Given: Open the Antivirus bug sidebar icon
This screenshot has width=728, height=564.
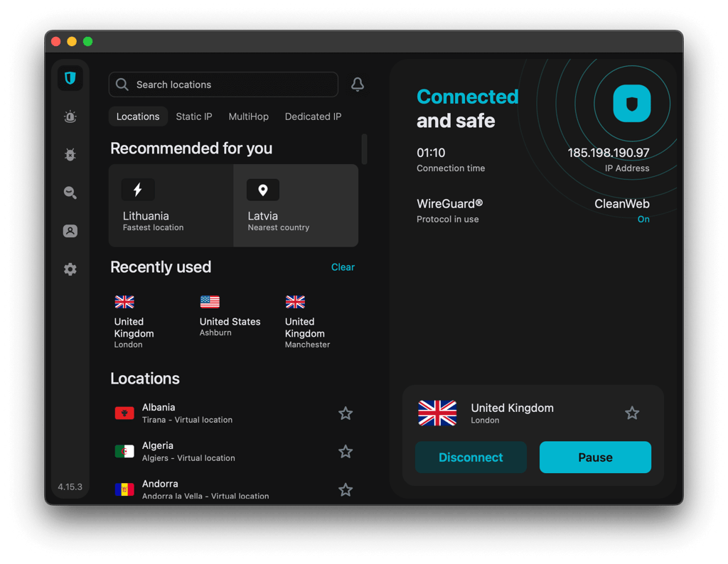Looking at the screenshot, I should click(70, 154).
